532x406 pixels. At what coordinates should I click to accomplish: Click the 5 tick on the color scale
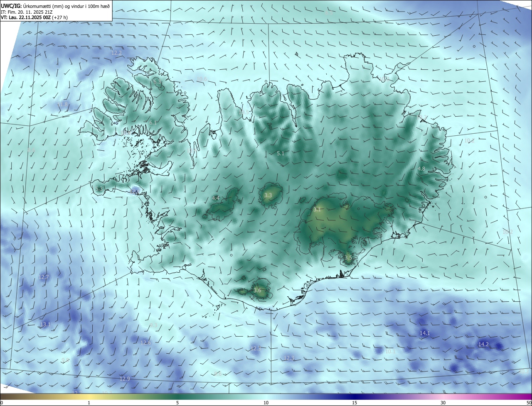tap(177, 403)
